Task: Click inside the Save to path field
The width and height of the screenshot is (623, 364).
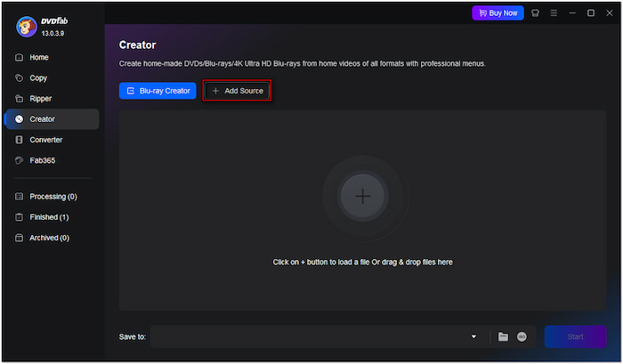Action: pyautogui.click(x=310, y=336)
